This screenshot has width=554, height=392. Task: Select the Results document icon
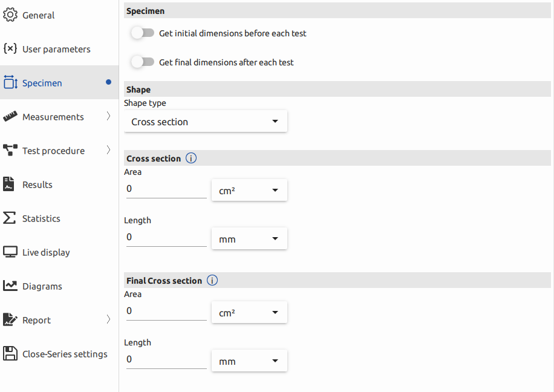coord(9,185)
